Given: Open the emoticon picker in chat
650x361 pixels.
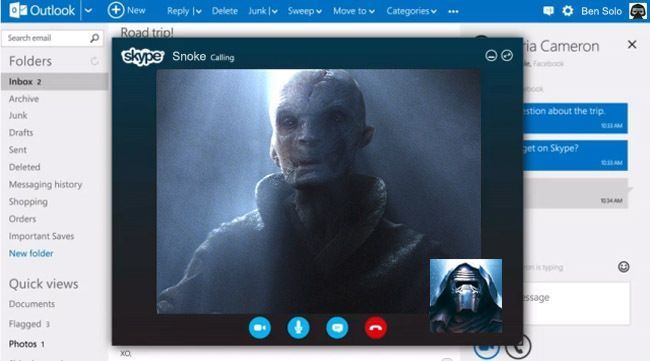Looking at the screenshot, I should (623, 267).
